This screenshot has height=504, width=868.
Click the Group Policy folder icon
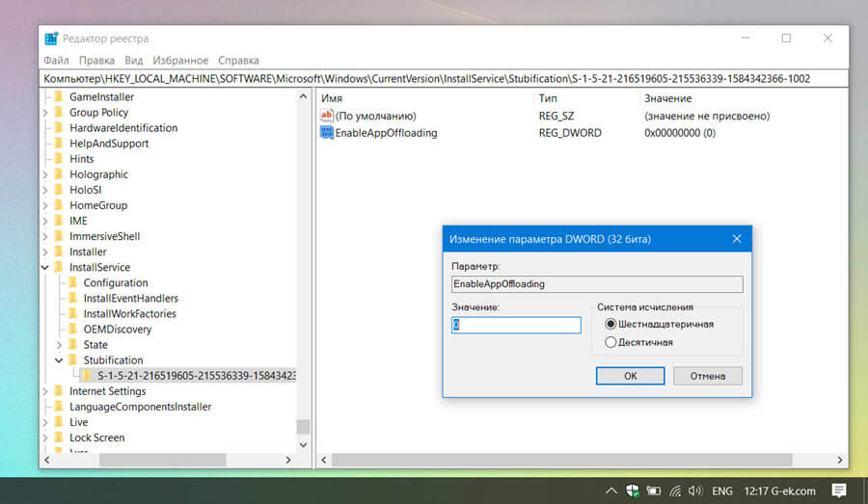tap(59, 113)
